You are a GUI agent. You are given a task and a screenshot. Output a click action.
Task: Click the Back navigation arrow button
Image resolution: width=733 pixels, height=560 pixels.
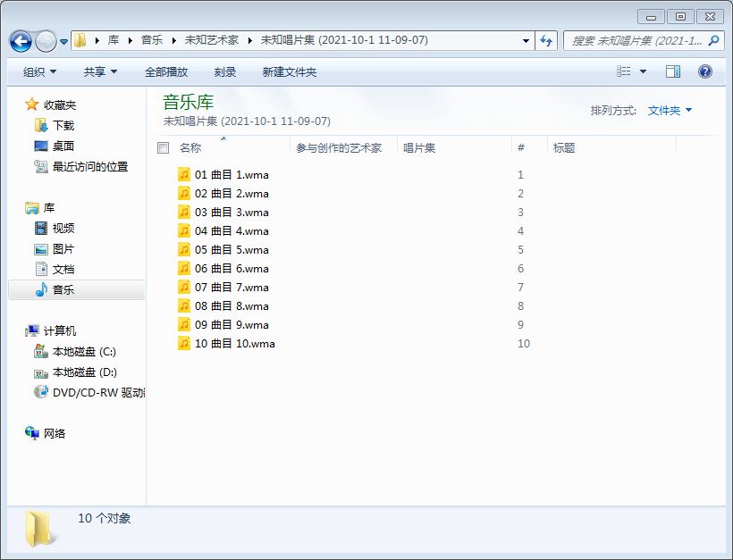tap(21, 41)
